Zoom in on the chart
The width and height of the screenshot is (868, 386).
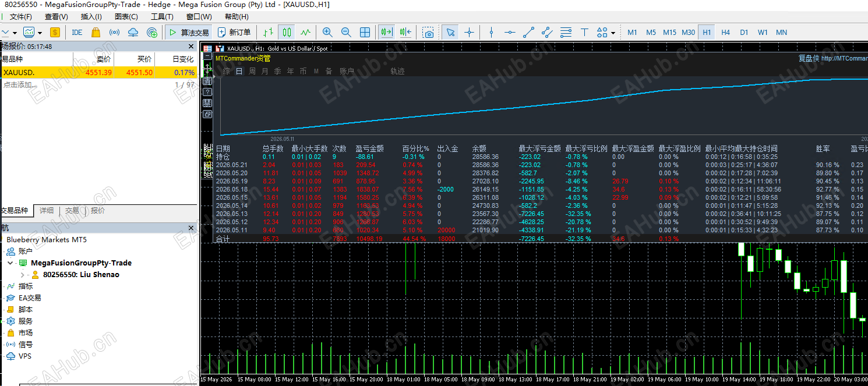[x=327, y=33]
